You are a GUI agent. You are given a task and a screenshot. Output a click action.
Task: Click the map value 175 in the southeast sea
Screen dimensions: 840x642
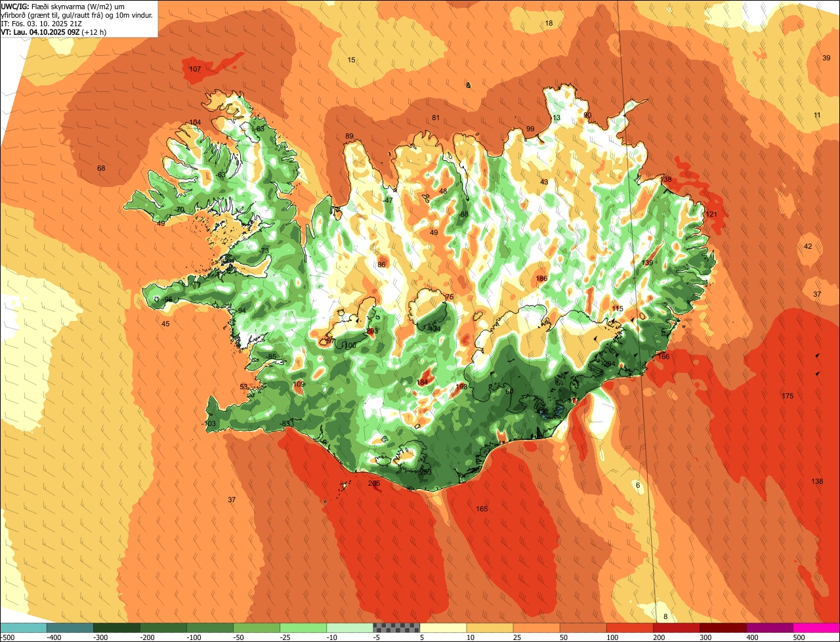(787, 396)
